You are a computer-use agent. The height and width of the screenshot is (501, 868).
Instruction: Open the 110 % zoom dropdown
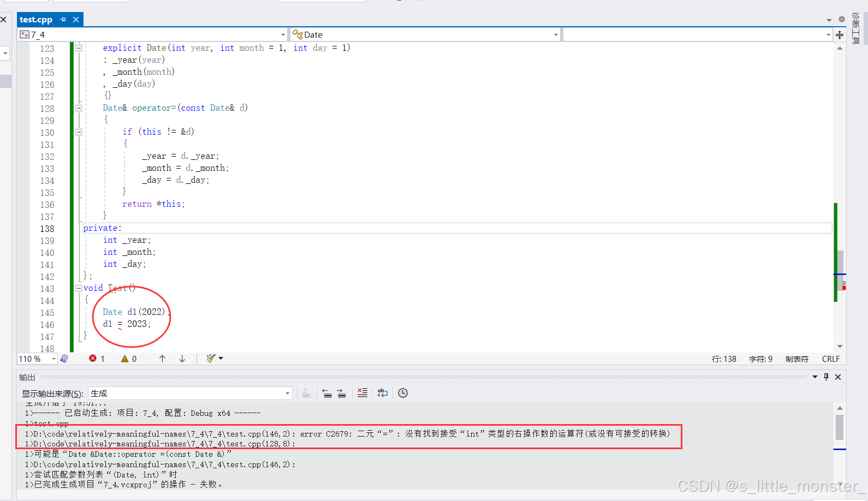pos(53,359)
